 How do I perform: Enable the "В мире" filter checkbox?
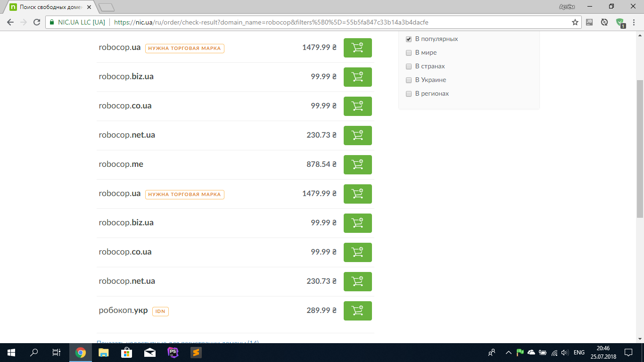coord(409,53)
